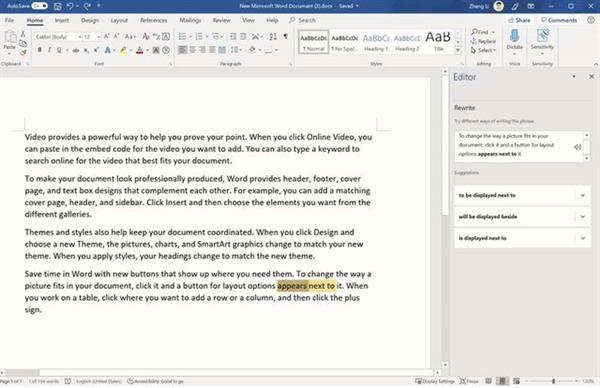Click the Copy icon
The height and width of the screenshot is (388, 600).
23,43
